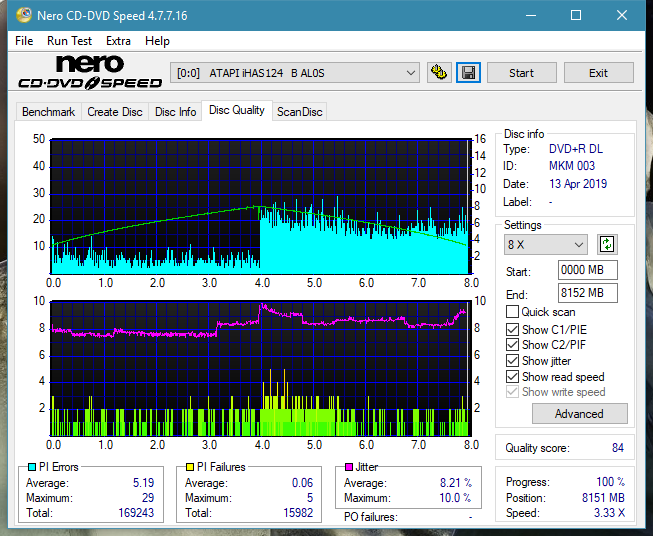Switch to the Benchmark tab

point(49,112)
